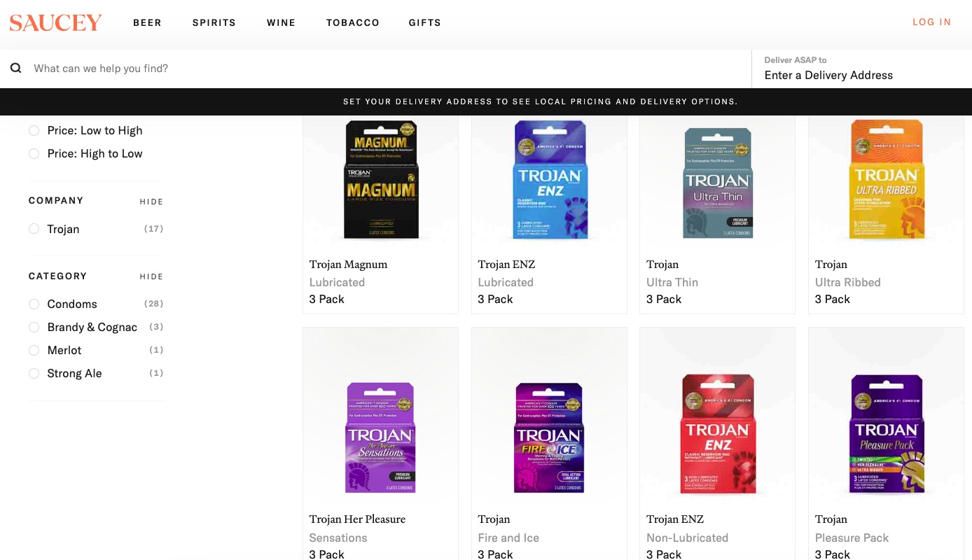The height and width of the screenshot is (560, 972).
Task: Open Trojan Fire and Ice image
Action: 550,437
